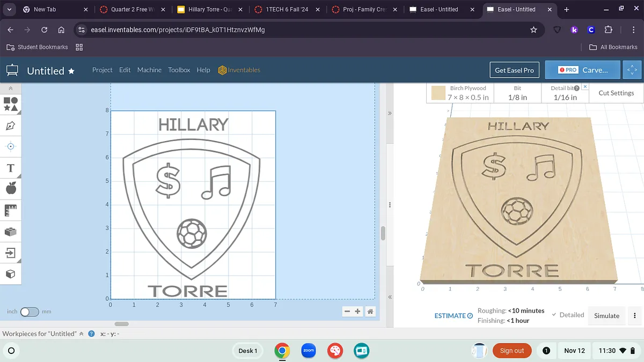644x362 pixels.
Task: Click the Birch Plywood material swatch
Action: [x=439, y=93]
